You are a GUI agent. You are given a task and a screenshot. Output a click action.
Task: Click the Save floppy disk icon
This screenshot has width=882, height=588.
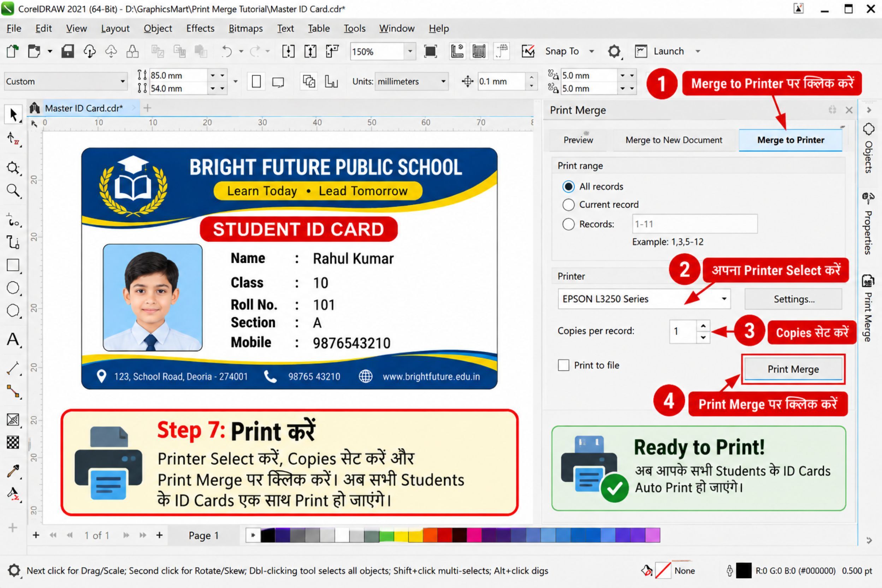[67, 51]
